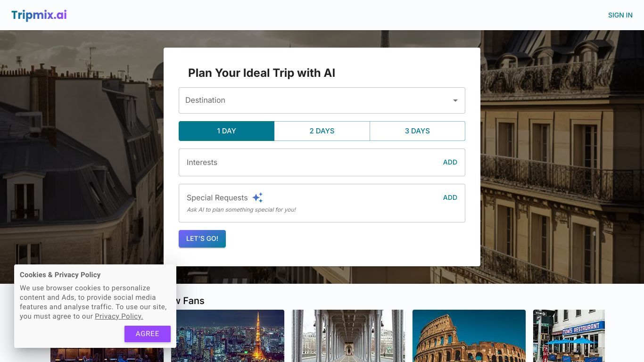Accept cookies with the AGREE button
The width and height of the screenshot is (644, 362).
148,334
